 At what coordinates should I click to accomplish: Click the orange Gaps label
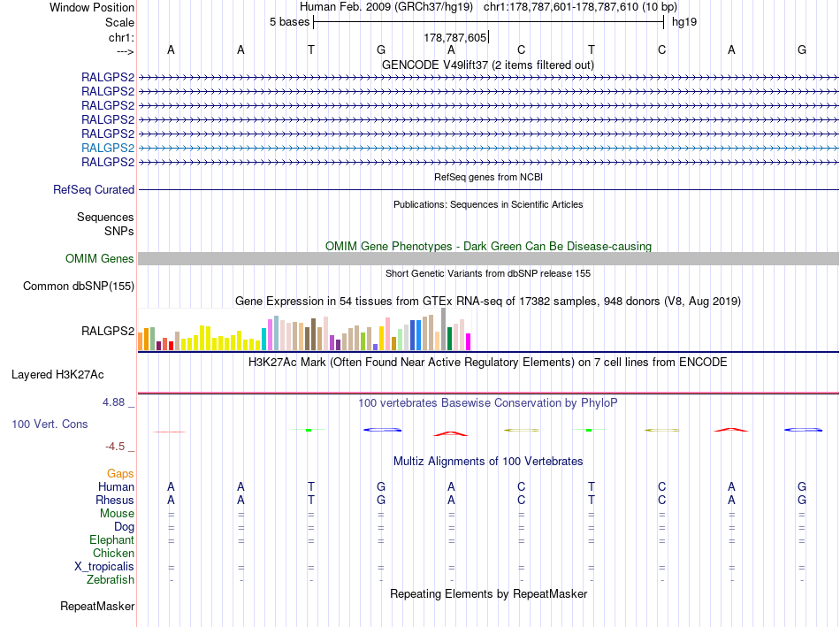click(120, 474)
